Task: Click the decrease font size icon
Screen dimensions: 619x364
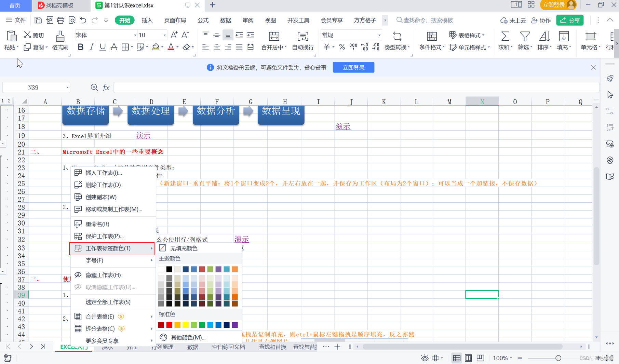Action: pos(185,35)
